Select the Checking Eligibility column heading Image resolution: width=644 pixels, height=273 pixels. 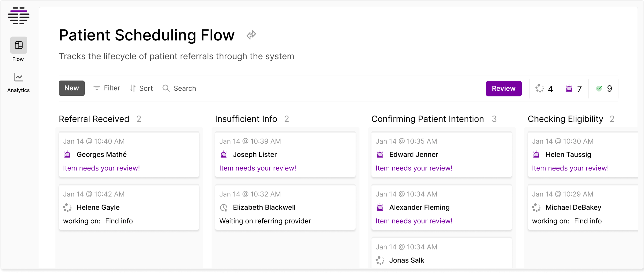[x=565, y=119]
